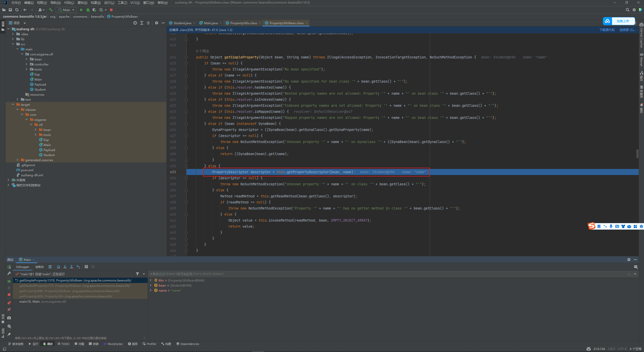Screen dimensions: 644x352
Task: Filter frames funnel icon in debugger
Action: (137, 274)
